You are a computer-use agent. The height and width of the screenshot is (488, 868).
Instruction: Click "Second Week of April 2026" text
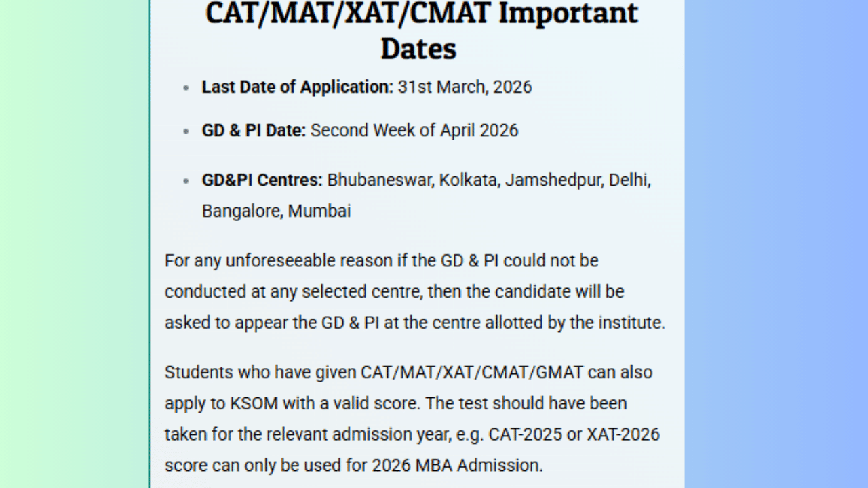click(x=414, y=131)
